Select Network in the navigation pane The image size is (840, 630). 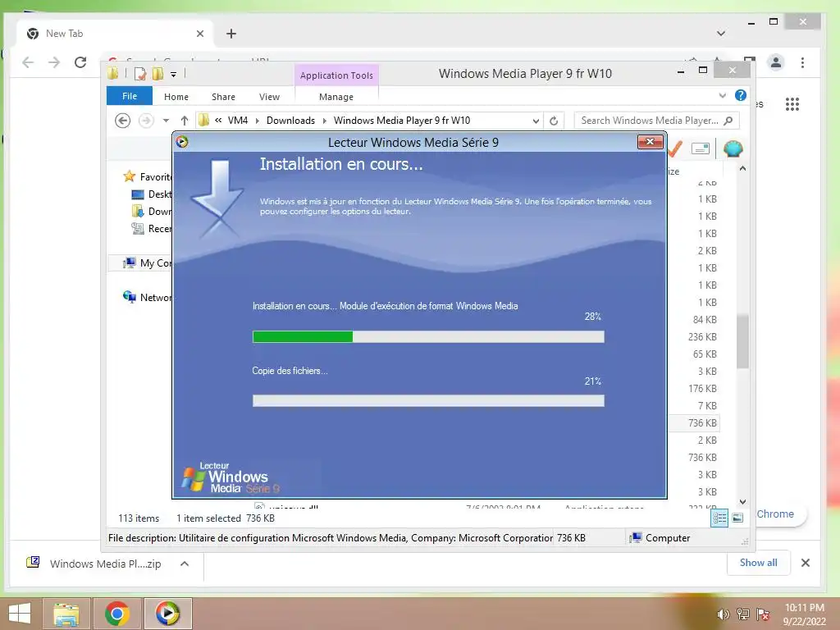(148, 297)
